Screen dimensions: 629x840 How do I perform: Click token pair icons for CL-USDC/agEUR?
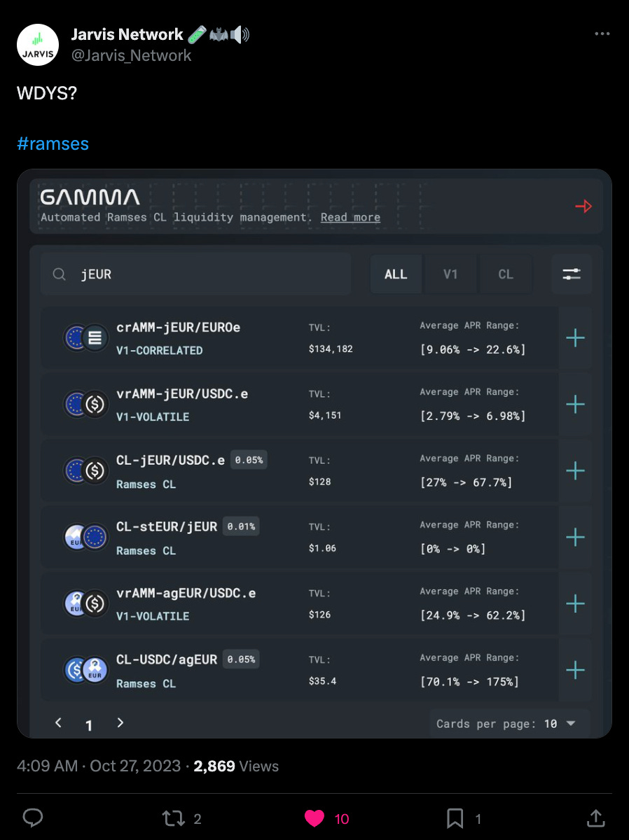point(85,670)
